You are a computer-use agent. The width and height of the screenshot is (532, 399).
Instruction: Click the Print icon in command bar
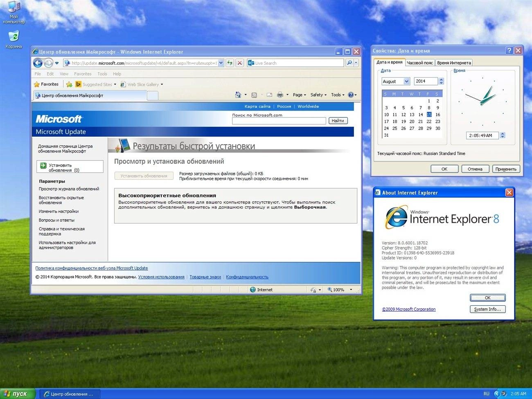click(280, 95)
